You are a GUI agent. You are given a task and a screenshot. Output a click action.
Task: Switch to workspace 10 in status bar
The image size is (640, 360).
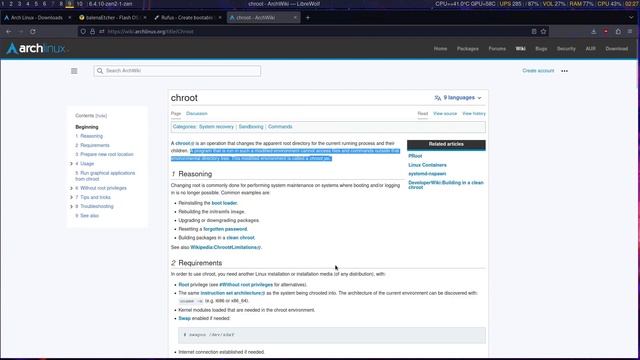pyautogui.click(x=80, y=4)
